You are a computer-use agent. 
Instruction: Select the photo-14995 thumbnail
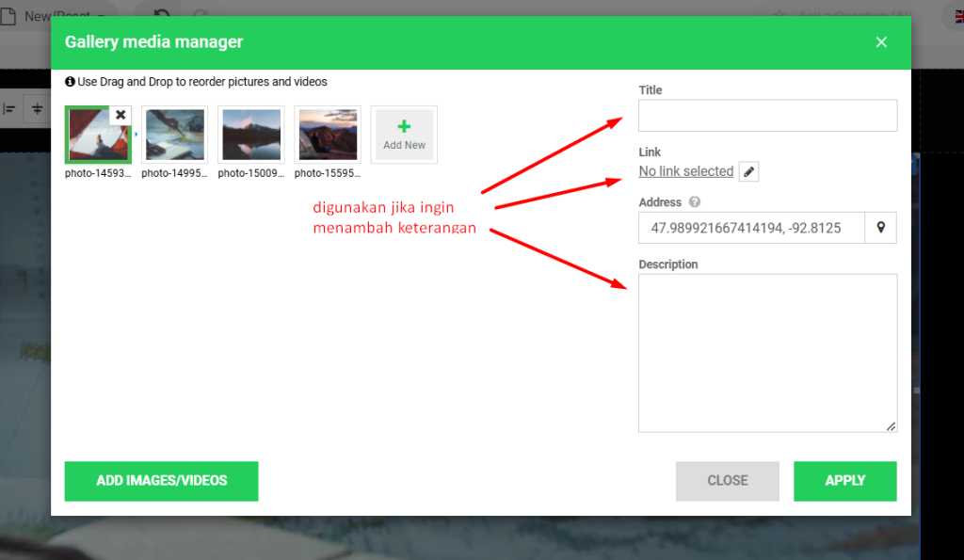click(174, 135)
